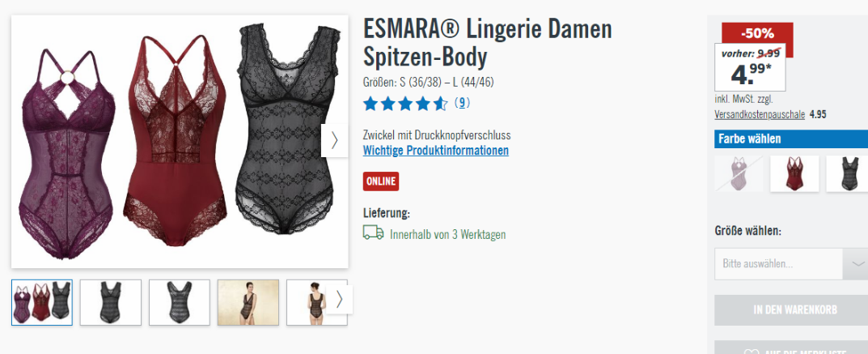Click the -50% discount badge

(757, 33)
